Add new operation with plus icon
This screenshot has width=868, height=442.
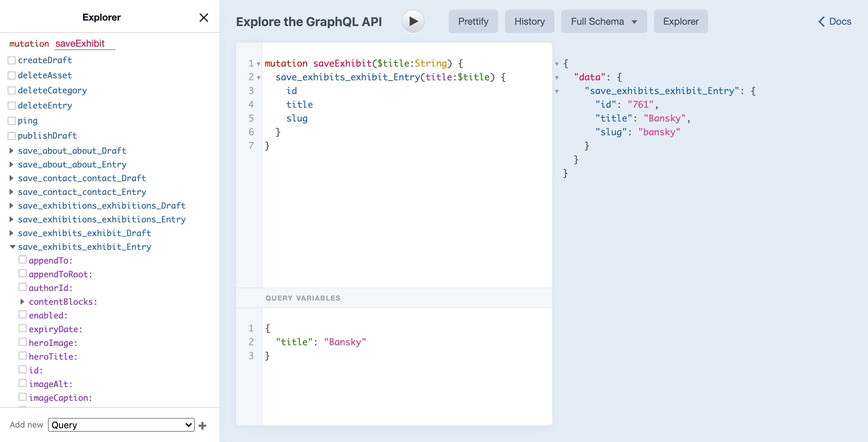click(203, 426)
